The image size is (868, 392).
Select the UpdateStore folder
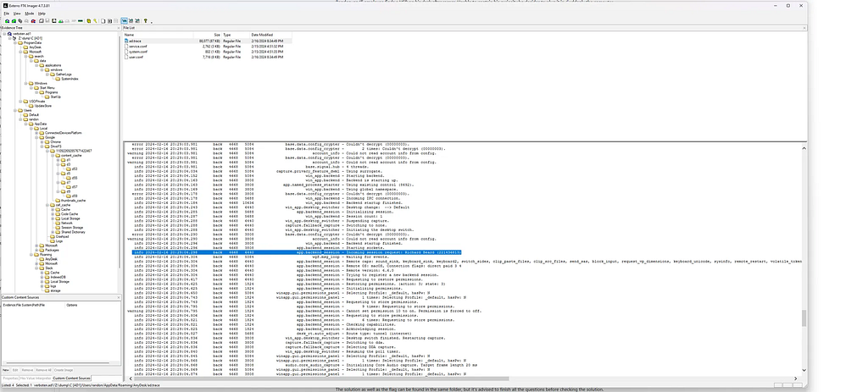(42, 106)
